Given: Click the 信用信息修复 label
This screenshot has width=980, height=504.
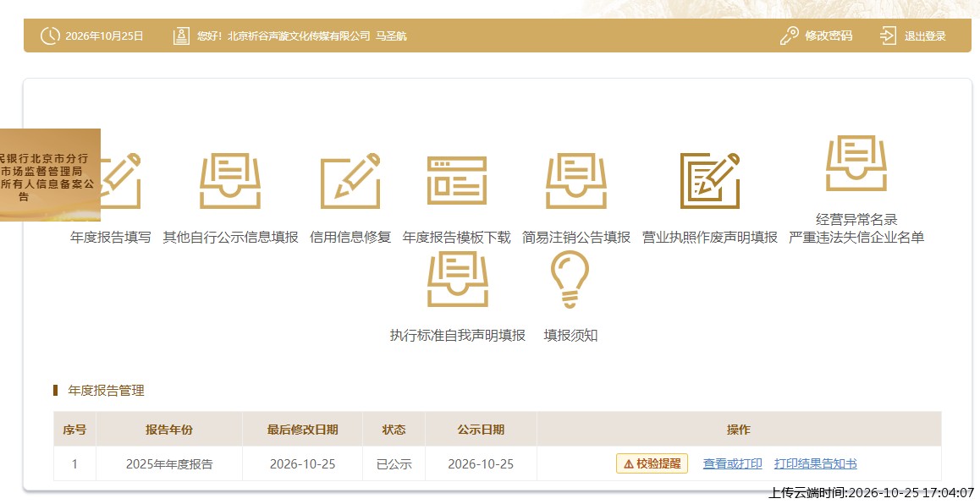Looking at the screenshot, I should pyautogui.click(x=350, y=238).
